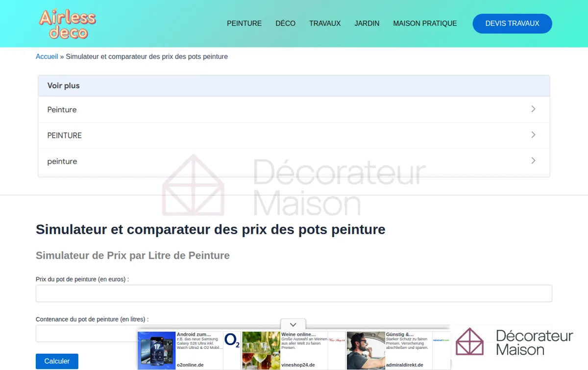Click the 'Weine online' ad headline
Image resolution: width=588 pixels, height=370 pixels.
pos(298,335)
